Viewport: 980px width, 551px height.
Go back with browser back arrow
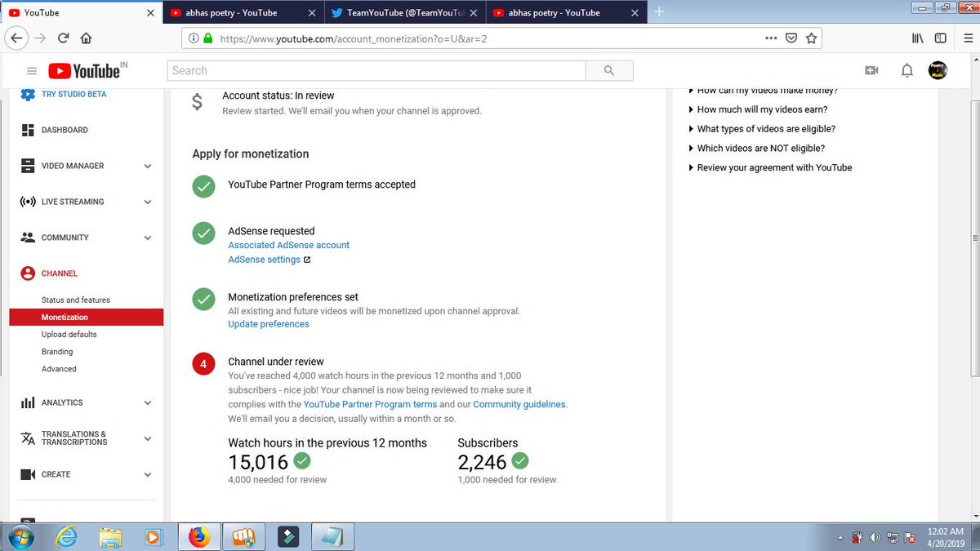(x=16, y=38)
